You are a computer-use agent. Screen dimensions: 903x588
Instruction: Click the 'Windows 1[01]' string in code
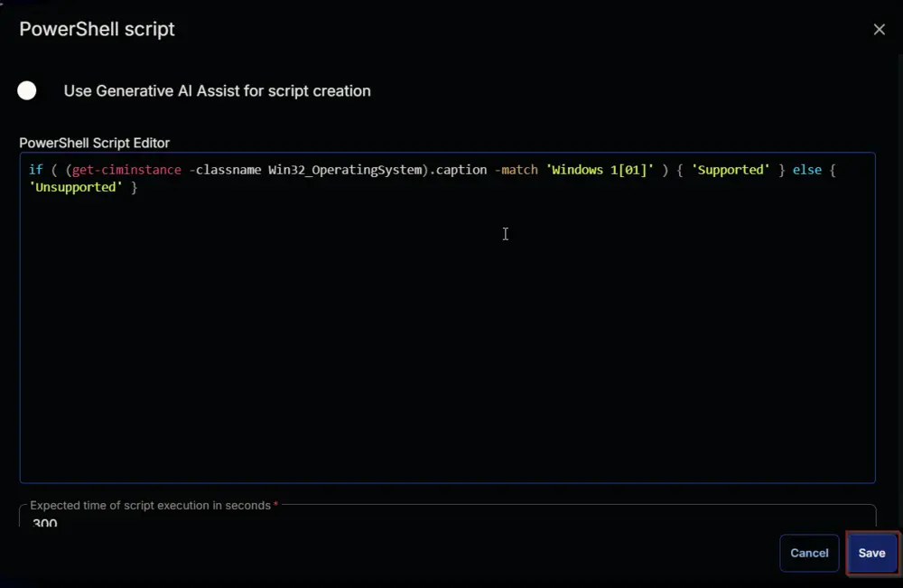[600, 170]
